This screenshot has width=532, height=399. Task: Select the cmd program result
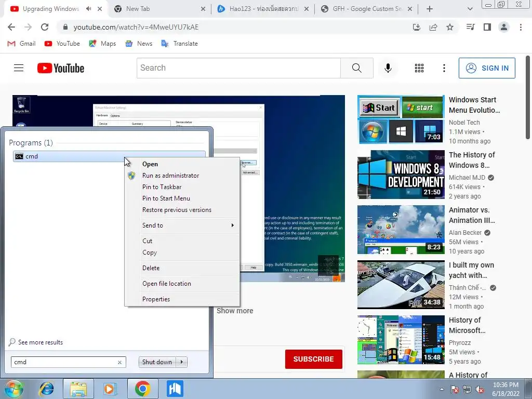[x=109, y=156]
